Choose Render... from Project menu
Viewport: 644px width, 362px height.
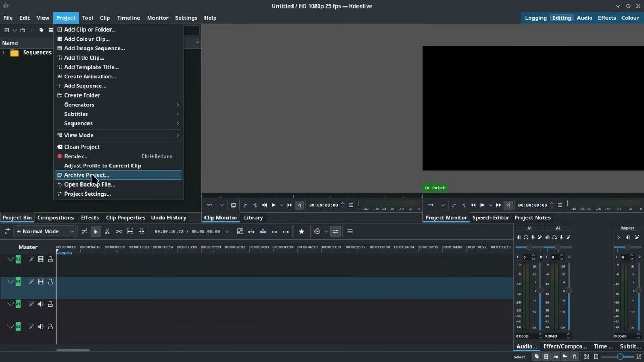(119, 156)
